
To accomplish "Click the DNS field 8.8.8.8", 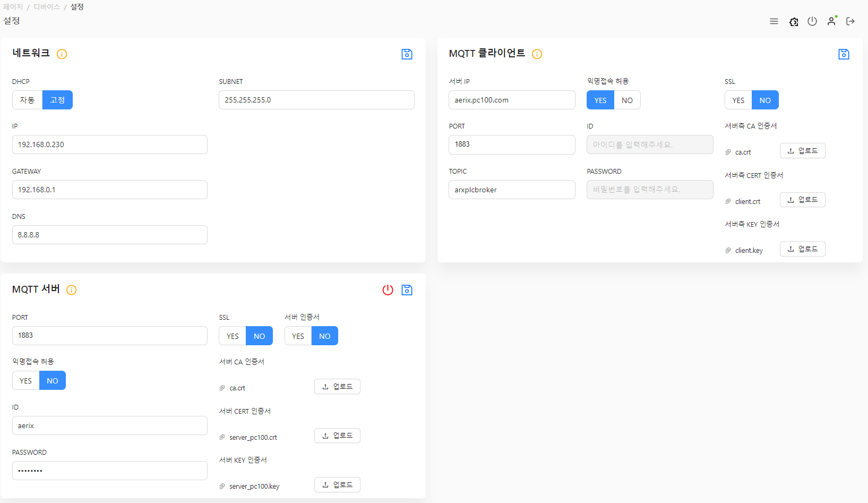I will coord(110,235).
